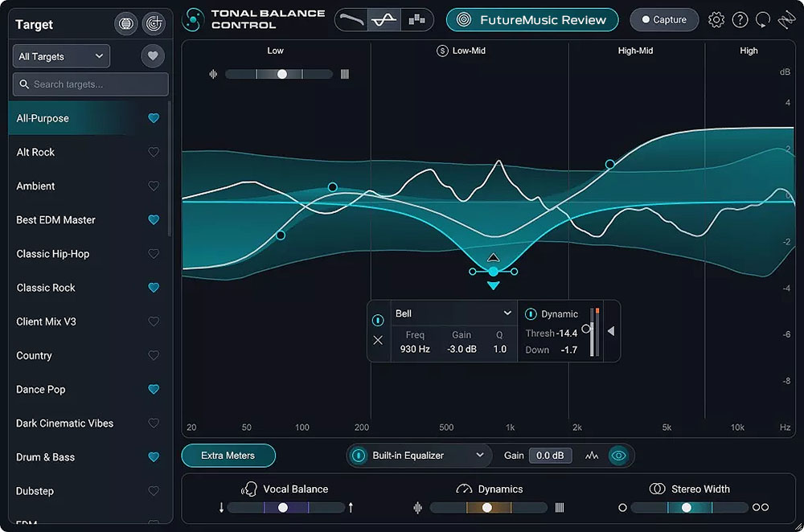This screenshot has height=532, width=804.
Task: Open the All Targets dropdown
Action: 60,56
